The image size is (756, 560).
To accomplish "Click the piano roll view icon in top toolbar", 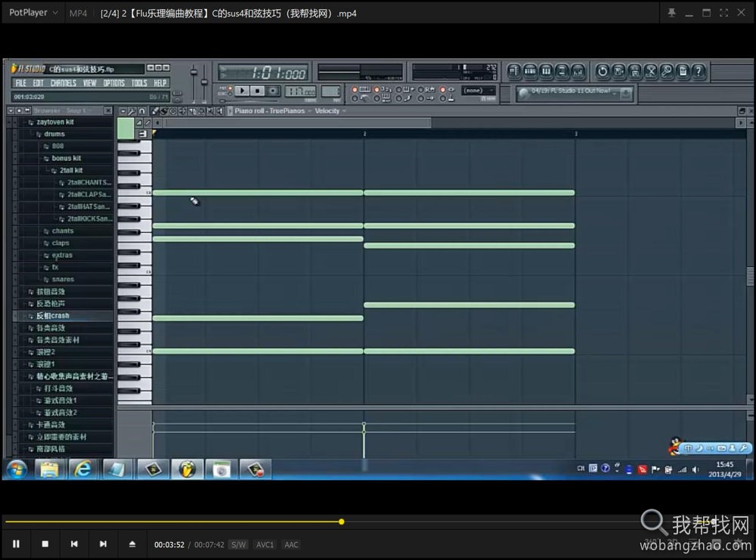I will tap(547, 73).
